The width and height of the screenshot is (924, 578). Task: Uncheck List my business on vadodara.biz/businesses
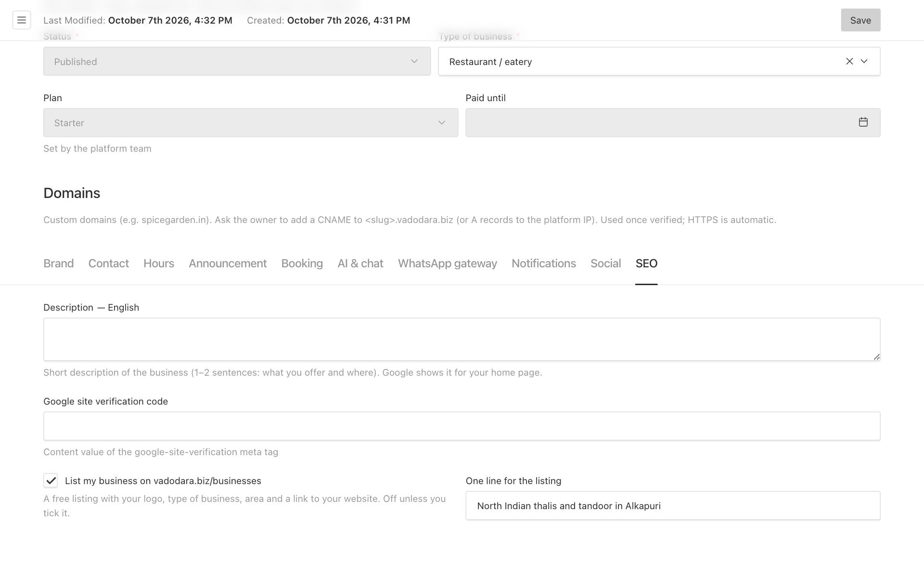pyautogui.click(x=51, y=480)
